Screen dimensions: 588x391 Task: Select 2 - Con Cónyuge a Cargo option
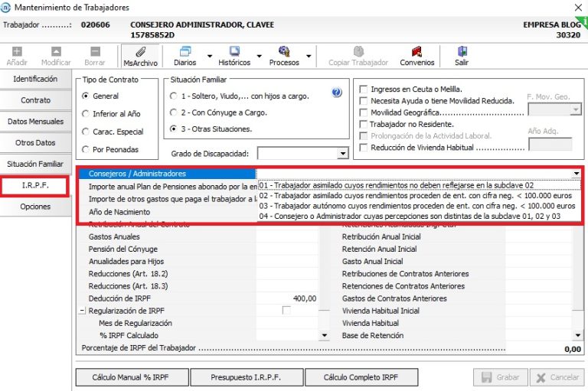173,112
